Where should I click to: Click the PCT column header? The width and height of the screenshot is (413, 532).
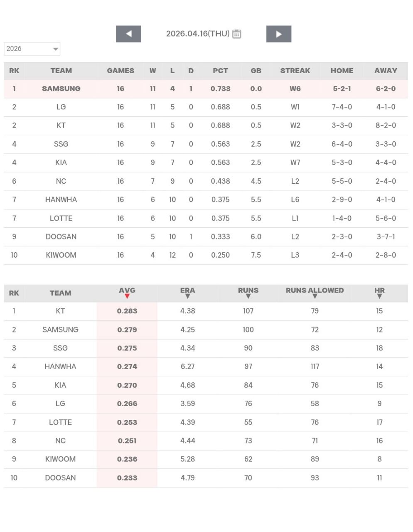click(x=220, y=71)
